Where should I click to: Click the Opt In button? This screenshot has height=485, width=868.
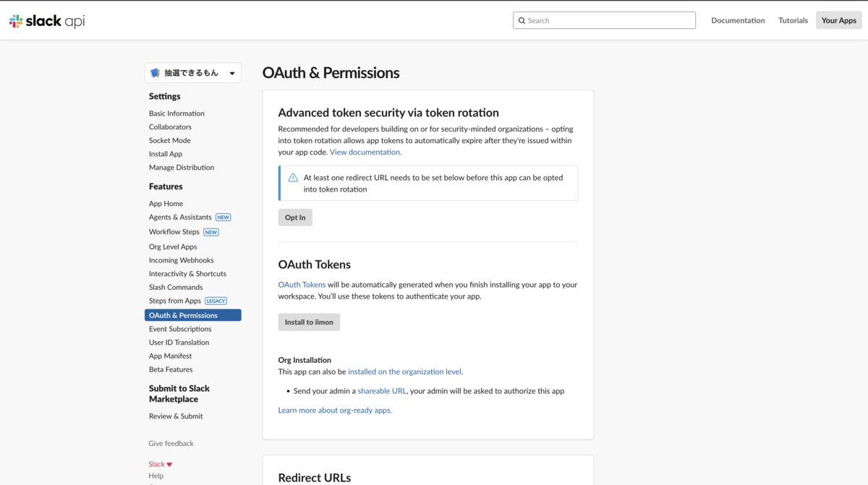click(x=295, y=218)
